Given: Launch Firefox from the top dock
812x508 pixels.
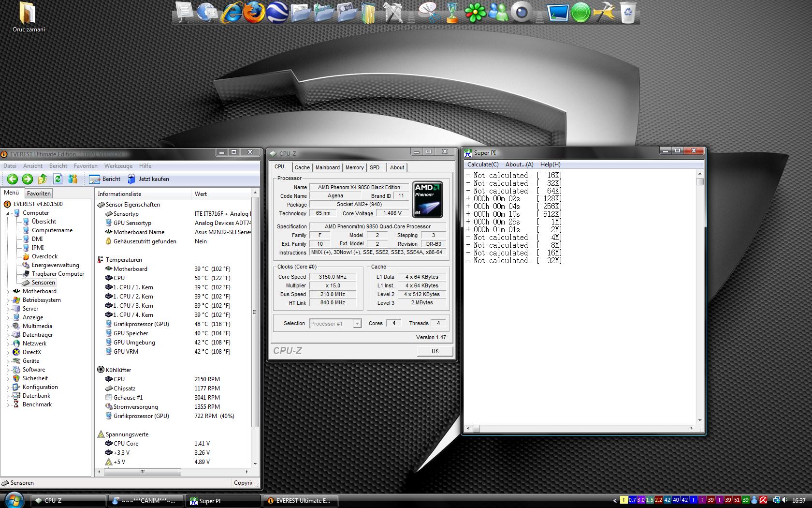Looking at the screenshot, I should [254, 13].
